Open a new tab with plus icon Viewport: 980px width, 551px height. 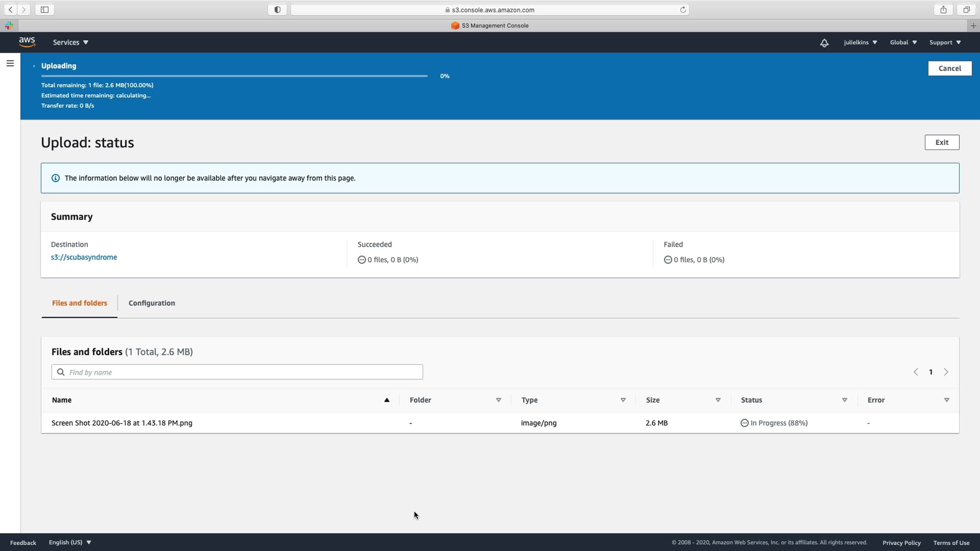[973, 25]
